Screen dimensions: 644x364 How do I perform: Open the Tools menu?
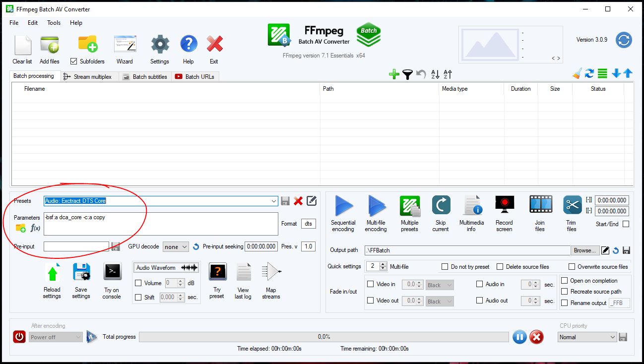(54, 23)
